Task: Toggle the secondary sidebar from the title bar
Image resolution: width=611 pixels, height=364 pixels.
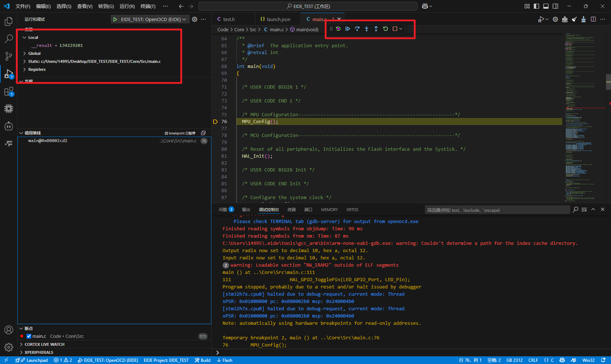Action: [x=555, y=6]
